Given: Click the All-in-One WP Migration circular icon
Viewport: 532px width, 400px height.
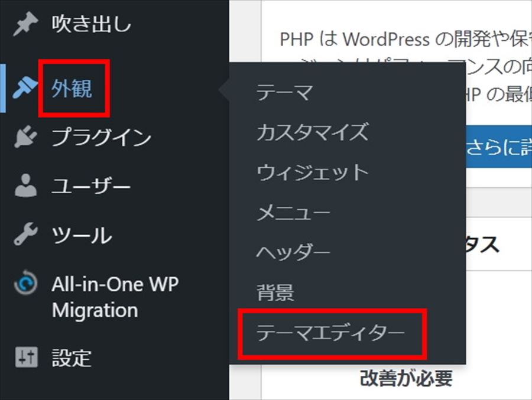Looking at the screenshot, I should 25,284.
